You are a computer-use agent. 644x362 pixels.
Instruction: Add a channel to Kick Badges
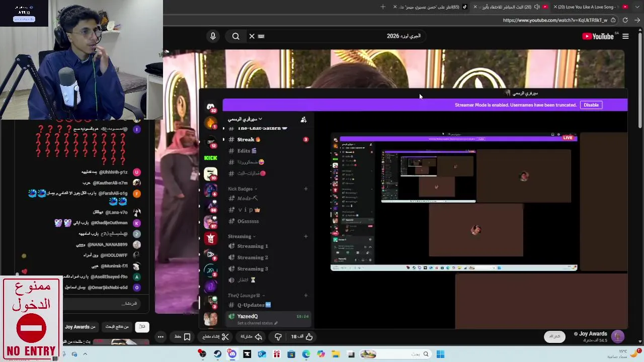(305, 189)
